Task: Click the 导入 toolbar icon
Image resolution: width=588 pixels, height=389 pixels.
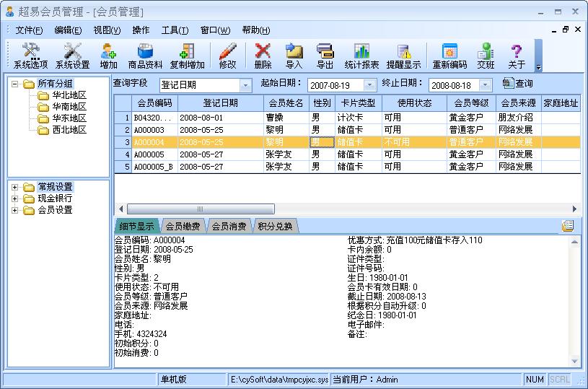Action: [x=294, y=56]
